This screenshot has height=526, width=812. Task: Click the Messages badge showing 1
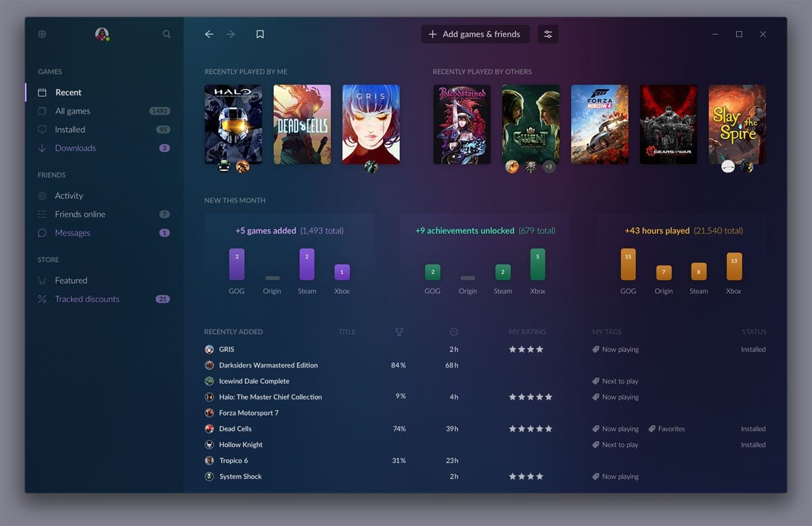(164, 233)
